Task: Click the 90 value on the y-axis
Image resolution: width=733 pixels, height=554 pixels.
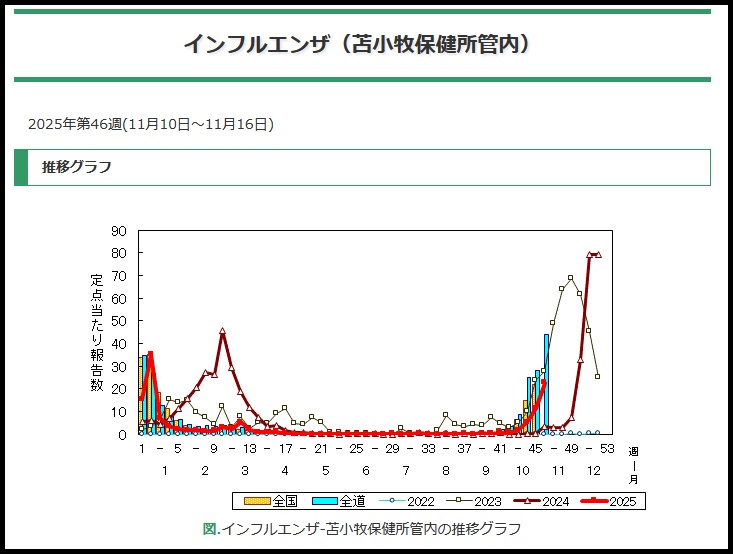Action: (120, 231)
